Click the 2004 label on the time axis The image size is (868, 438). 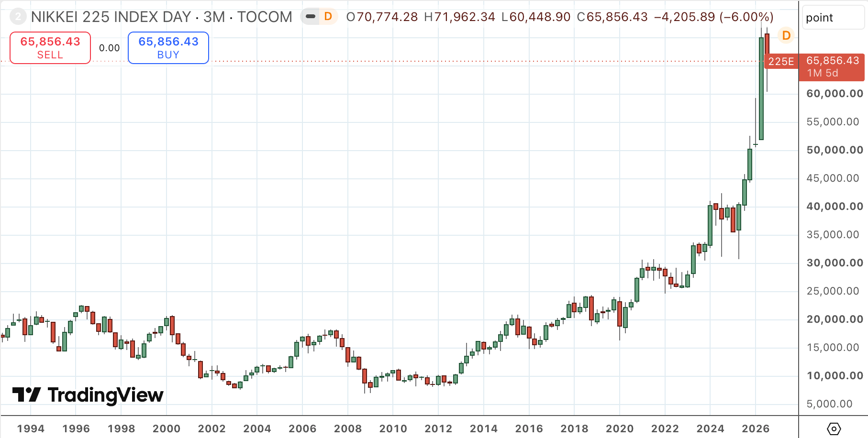[x=257, y=429]
